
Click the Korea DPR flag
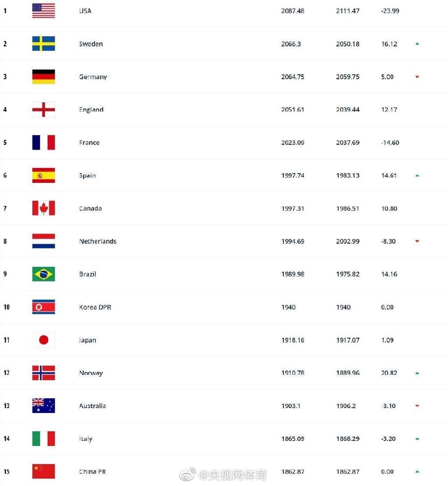(43, 307)
